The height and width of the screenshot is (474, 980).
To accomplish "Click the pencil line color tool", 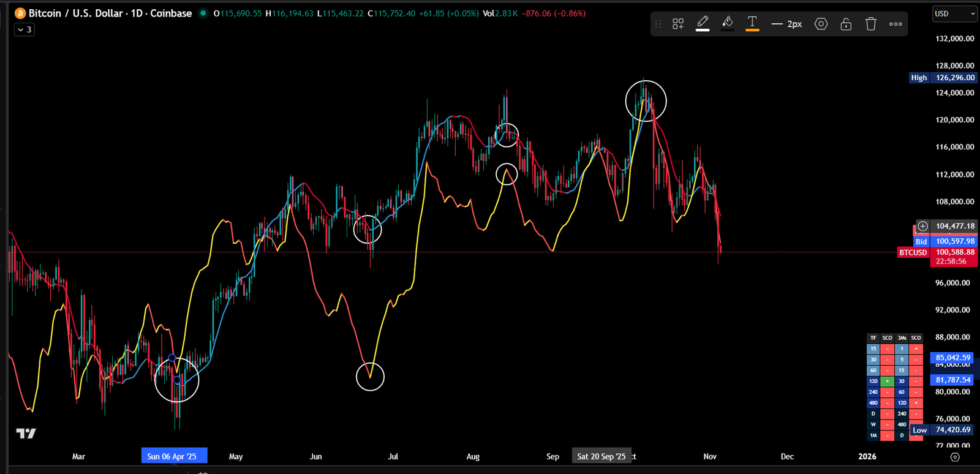I will click(x=703, y=23).
